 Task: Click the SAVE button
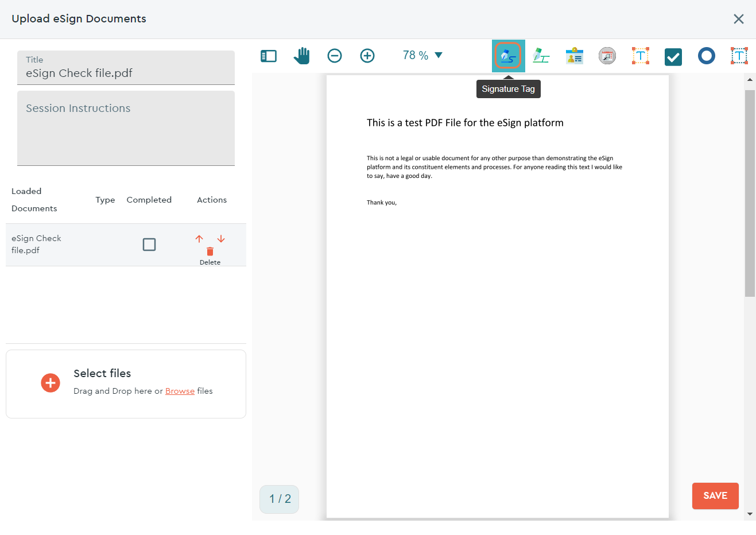715,496
